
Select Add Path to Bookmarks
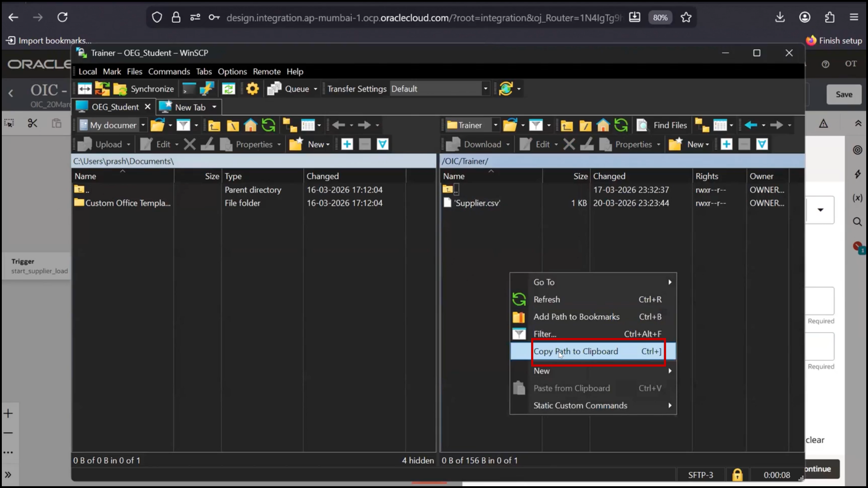(x=593, y=317)
